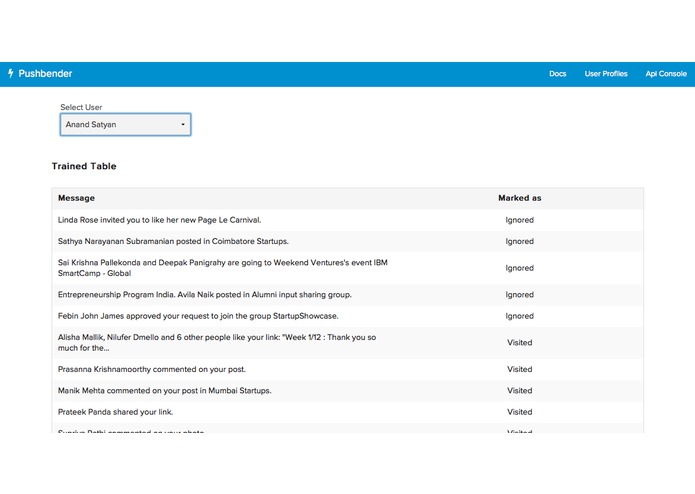Select the Linda Rose Page Le Carnival message
This screenshot has height=494, width=695.
[160, 220]
